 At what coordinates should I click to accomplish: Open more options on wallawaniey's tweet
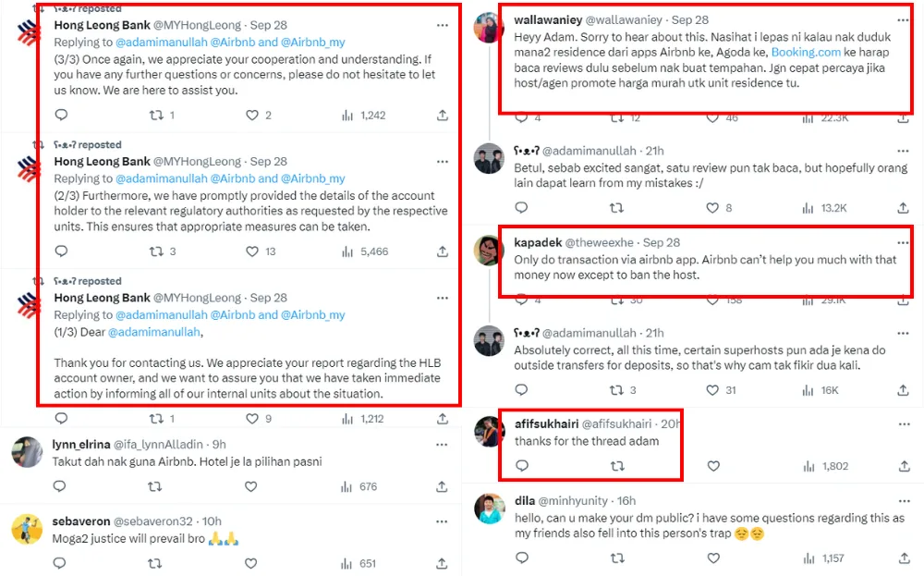pyautogui.click(x=903, y=19)
